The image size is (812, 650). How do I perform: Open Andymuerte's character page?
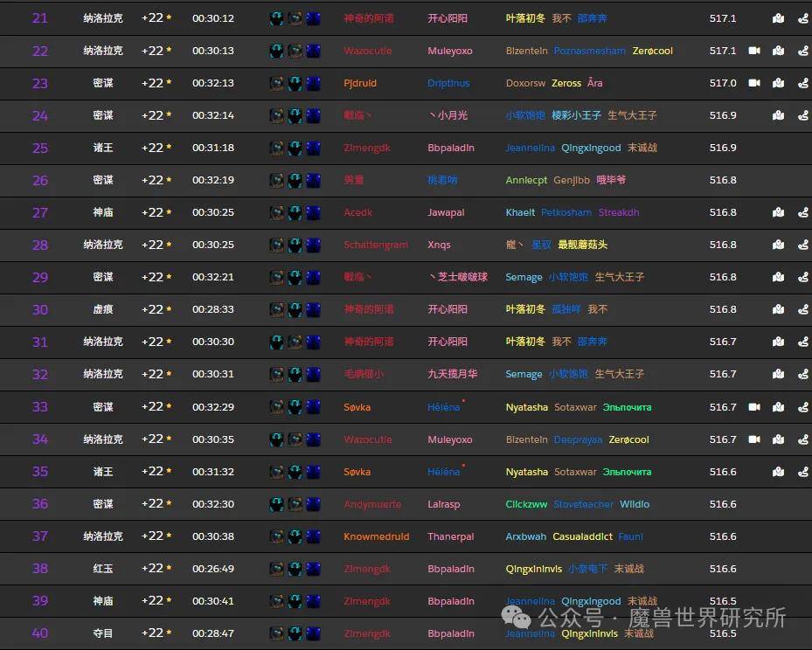[372, 504]
